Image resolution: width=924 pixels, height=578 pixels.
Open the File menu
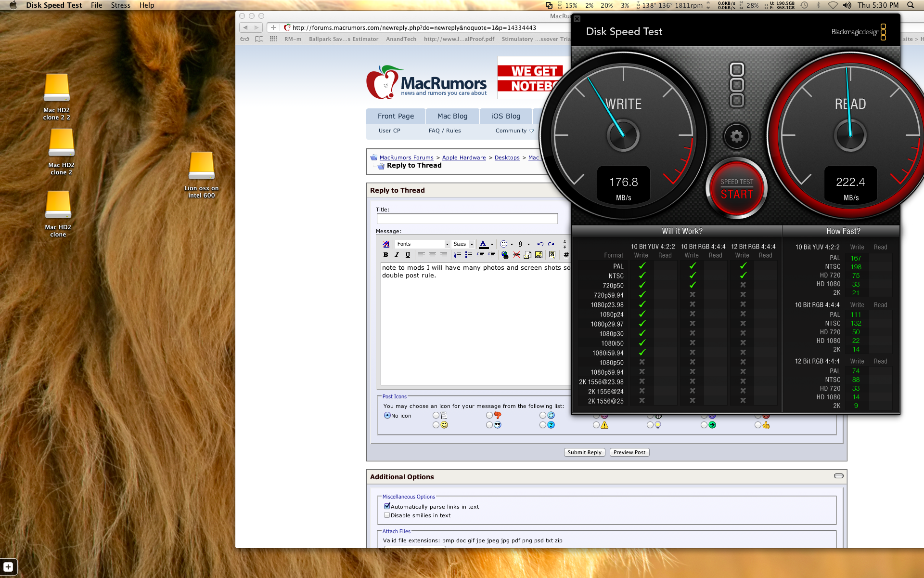pos(96,5)
